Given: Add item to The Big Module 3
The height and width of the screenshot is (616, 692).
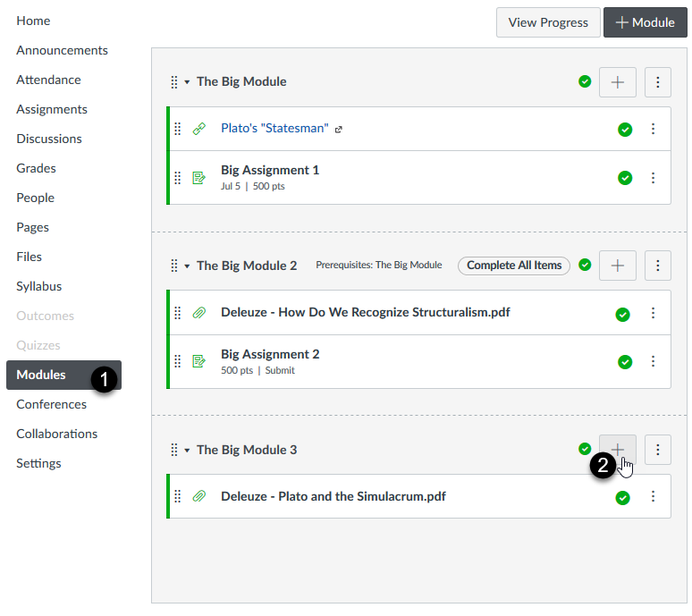Looking at the screenshot, I should 618,450.
